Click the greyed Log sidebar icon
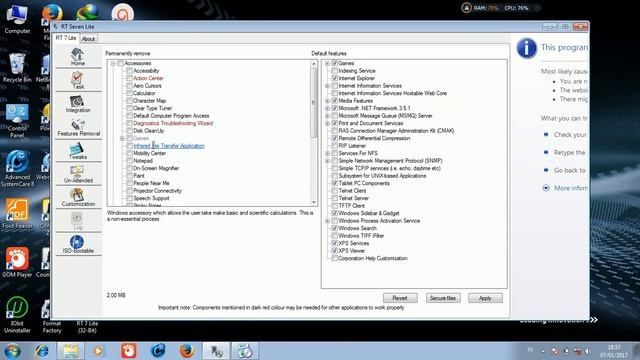640x360 pixels. point(78,221)
